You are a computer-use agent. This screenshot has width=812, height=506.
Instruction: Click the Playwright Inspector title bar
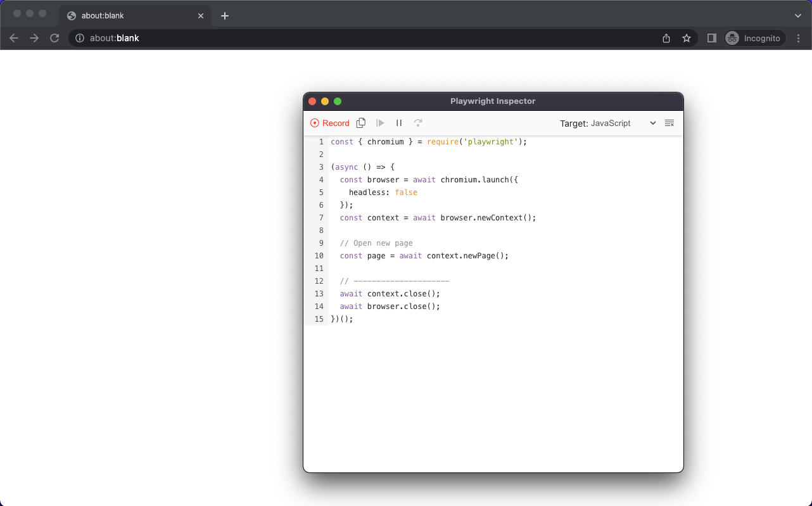493,101
